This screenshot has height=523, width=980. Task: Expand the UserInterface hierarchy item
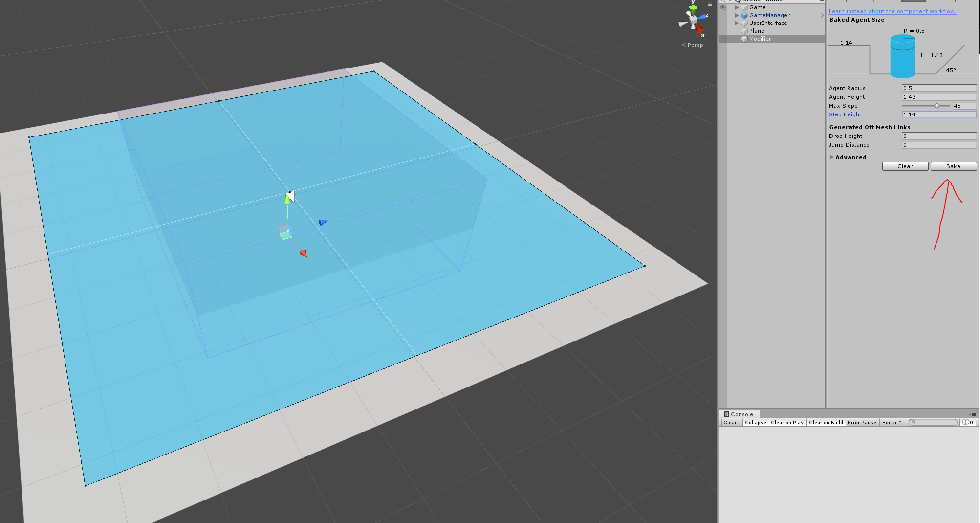click(x=737, y=23)
